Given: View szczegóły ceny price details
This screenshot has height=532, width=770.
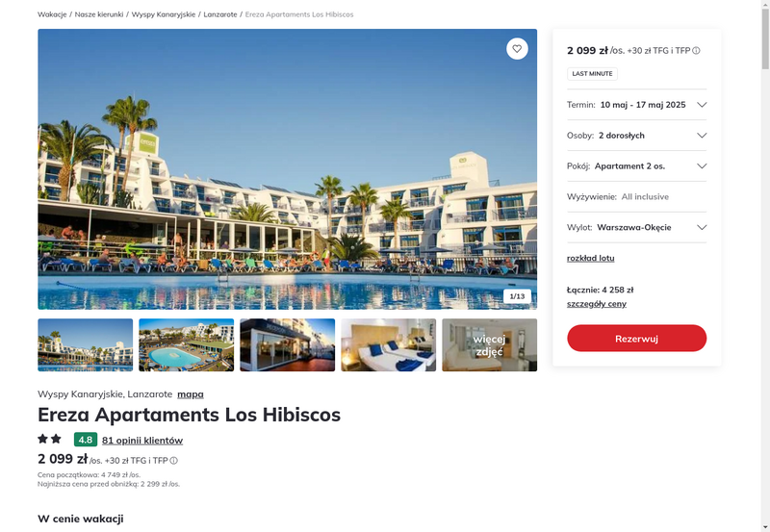Looking at the screenshot, I should (596, 304).
